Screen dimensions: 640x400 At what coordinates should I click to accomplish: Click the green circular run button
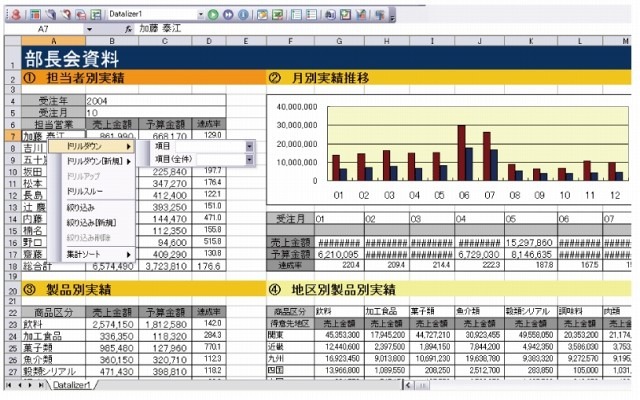coord(213,15)
